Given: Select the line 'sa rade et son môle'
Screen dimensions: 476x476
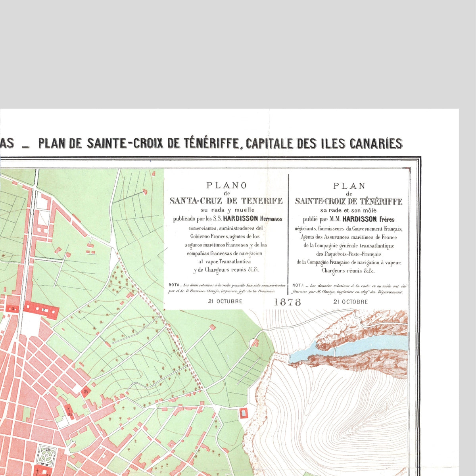Looking at the screenshot, I should point(349,211).
